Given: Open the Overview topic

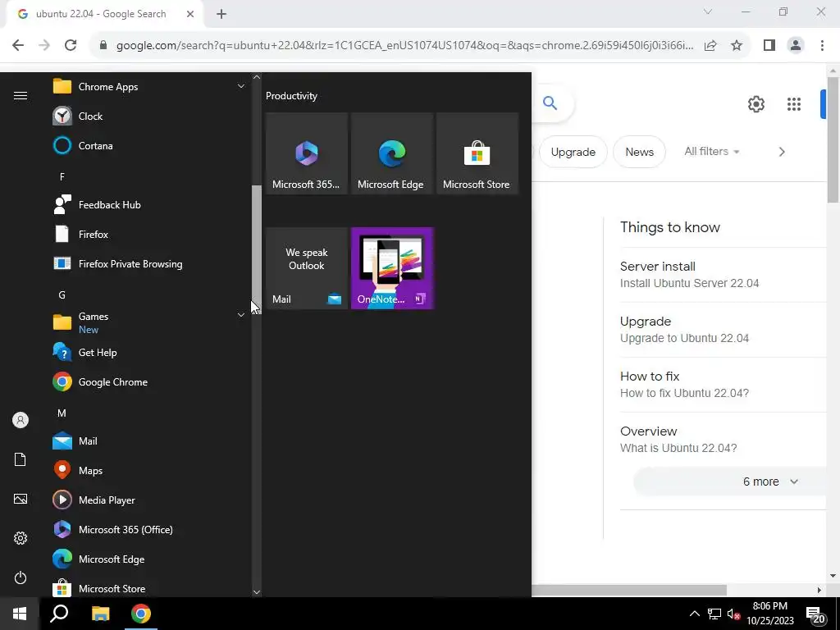Looking at the screenshot, I should (723, 440).
